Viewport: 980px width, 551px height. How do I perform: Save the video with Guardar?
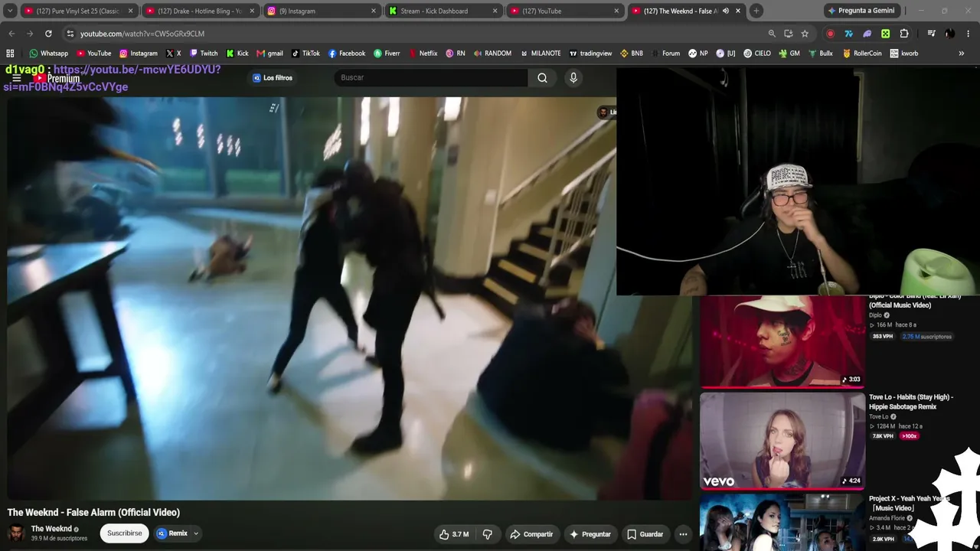[x=645, y=534]
